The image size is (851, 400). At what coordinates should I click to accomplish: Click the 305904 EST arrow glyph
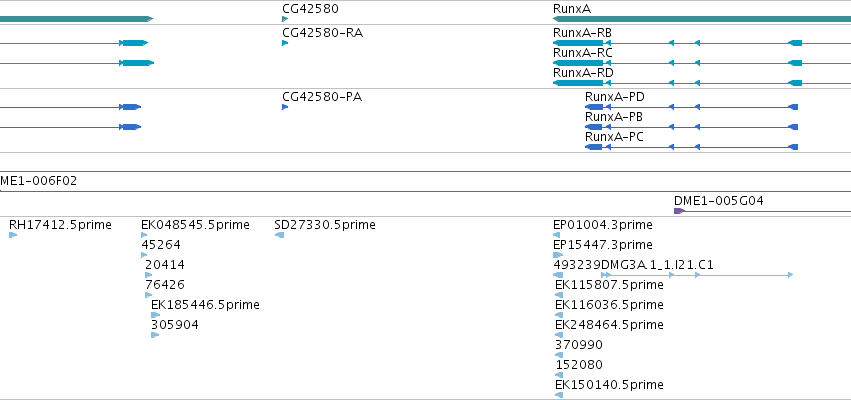click(155, 335)
